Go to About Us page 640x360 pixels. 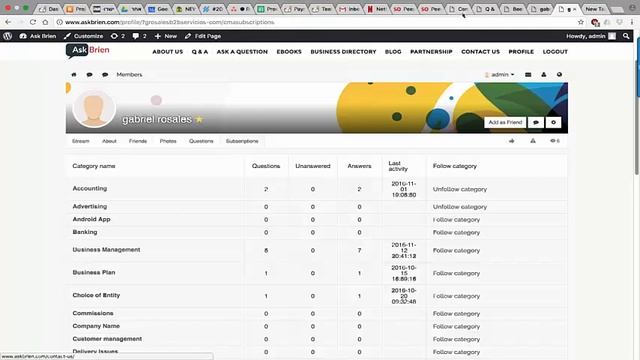(167, 52)
